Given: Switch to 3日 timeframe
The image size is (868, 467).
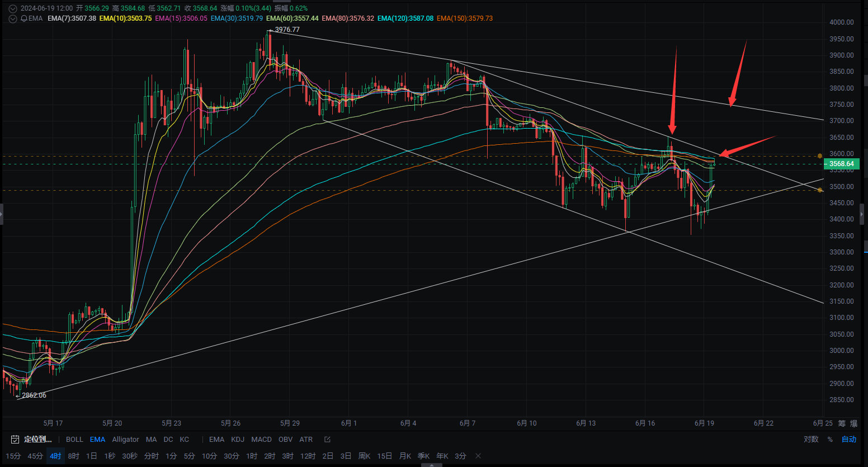Looking at the screenshot, I should click(x=346, y=456).
